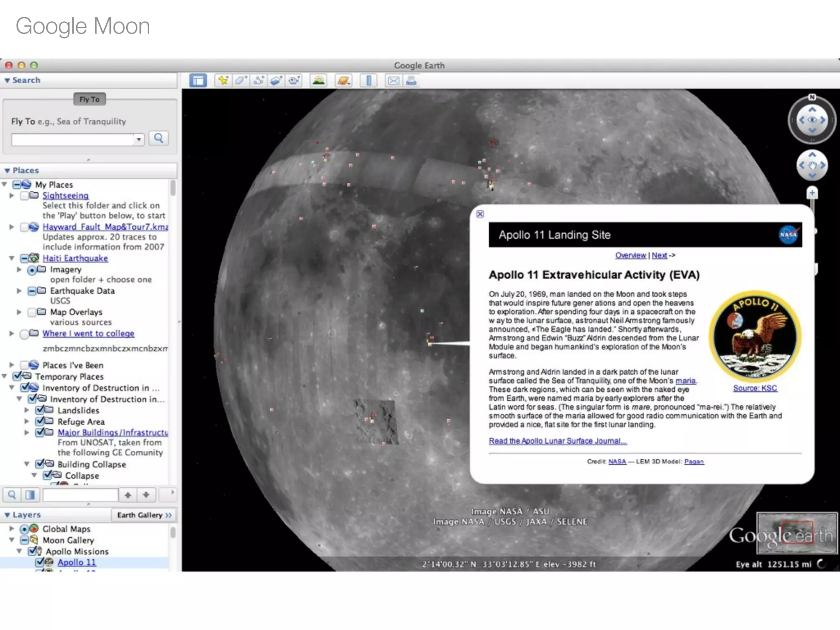840x630 pixels.
Task: Open the Fly To history dropdown
Action: pos(139,139)
